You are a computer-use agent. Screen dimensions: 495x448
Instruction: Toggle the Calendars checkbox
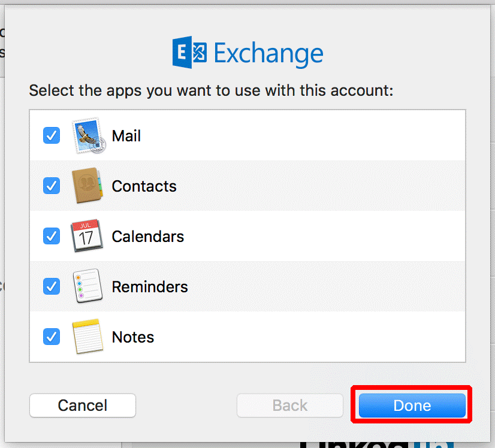[52, 236]
